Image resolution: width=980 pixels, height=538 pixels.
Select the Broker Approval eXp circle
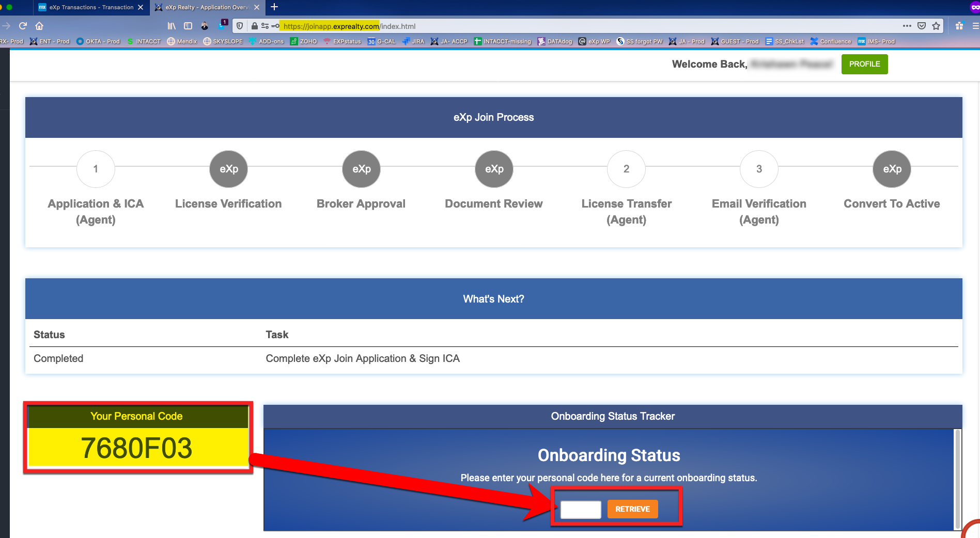[361, 169]
